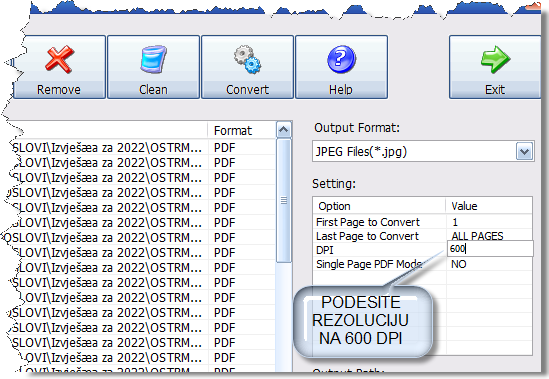Click the red X Remove icon
Image resolution: width=549 pixels, height=379 pixels.
[x=59, y=59]
